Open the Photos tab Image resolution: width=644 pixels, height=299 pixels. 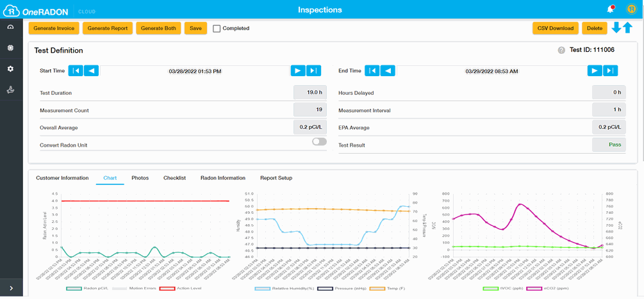tap(140, 178)
